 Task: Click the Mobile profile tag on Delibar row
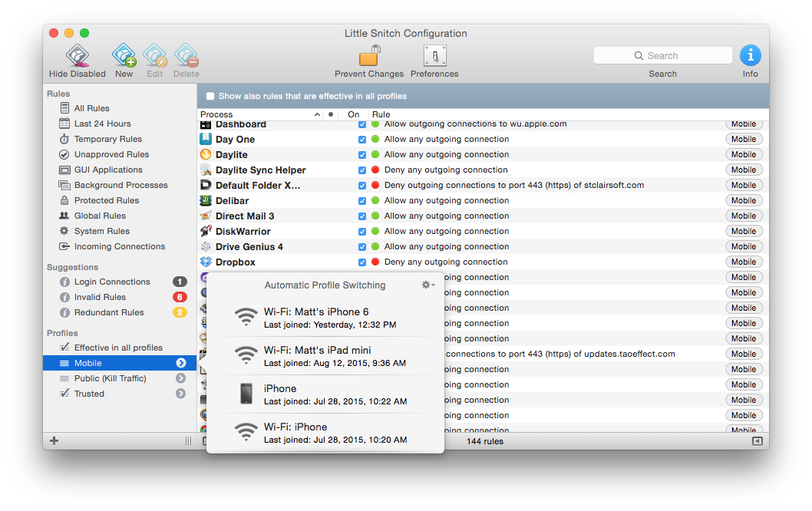coord(744,200)
